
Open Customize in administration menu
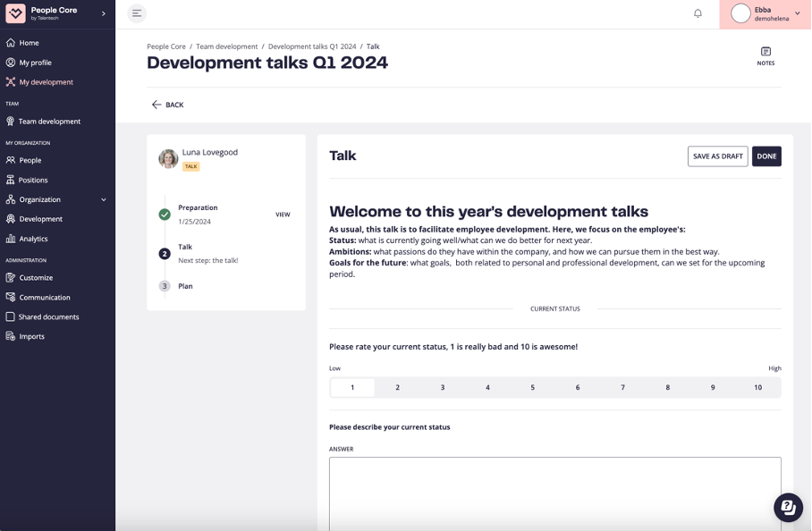[x=36, y=278]
